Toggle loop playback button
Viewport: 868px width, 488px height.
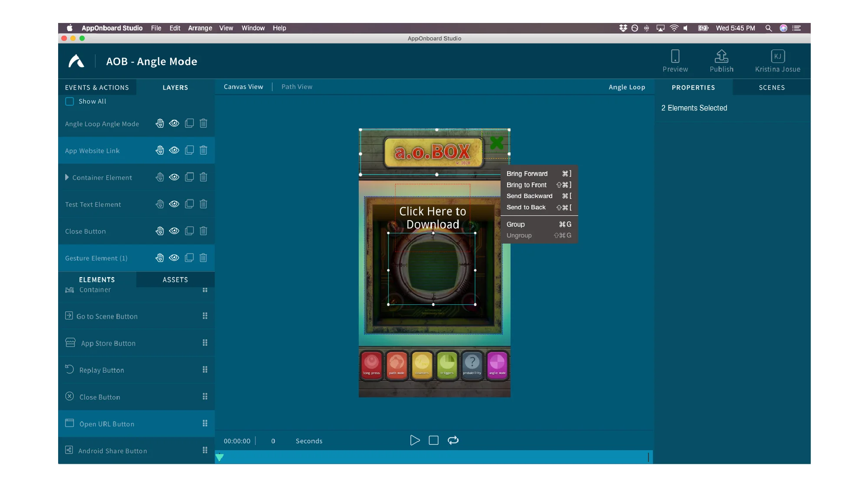453,441
